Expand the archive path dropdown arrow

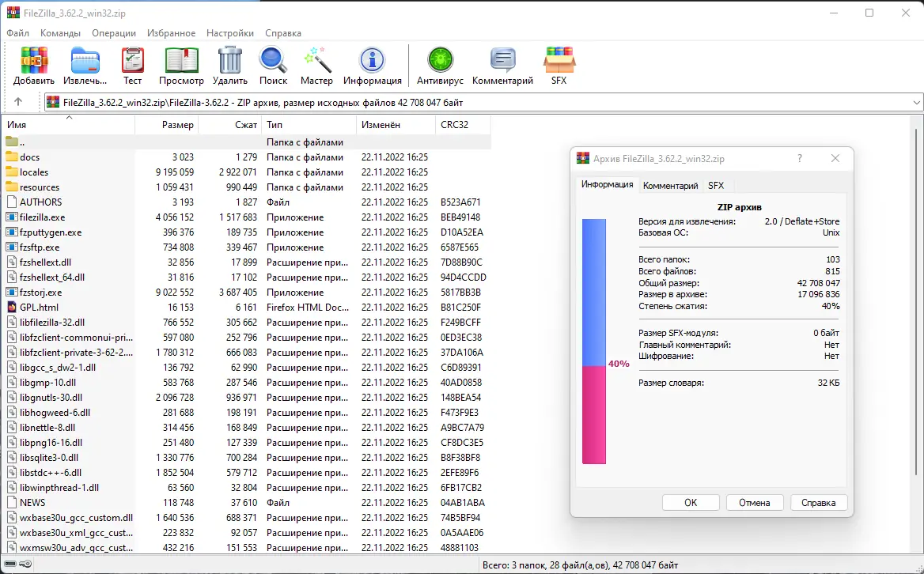[916, 103]
